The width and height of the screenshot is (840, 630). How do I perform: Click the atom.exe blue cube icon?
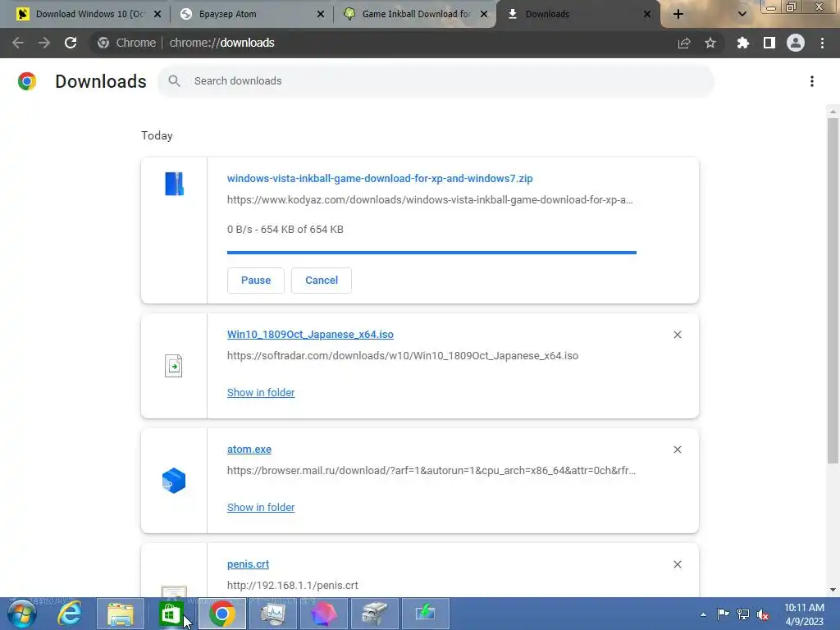[174, 481]
